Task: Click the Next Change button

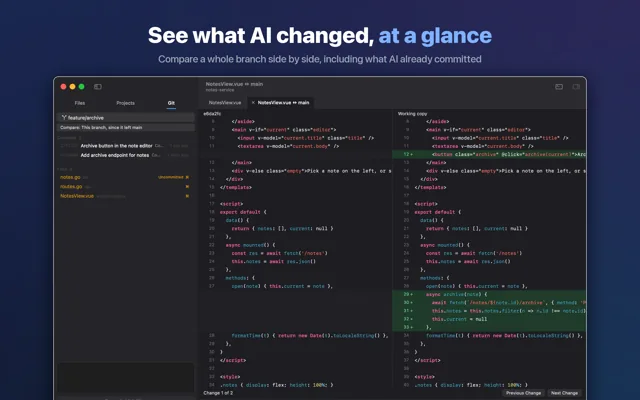Action: (564, 393)
